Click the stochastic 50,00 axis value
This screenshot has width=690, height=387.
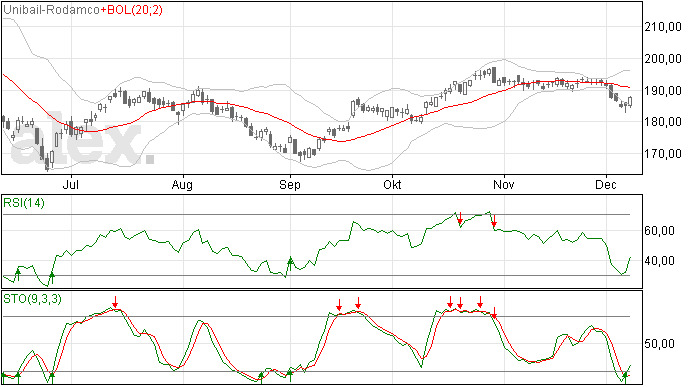tap(659, 343)
